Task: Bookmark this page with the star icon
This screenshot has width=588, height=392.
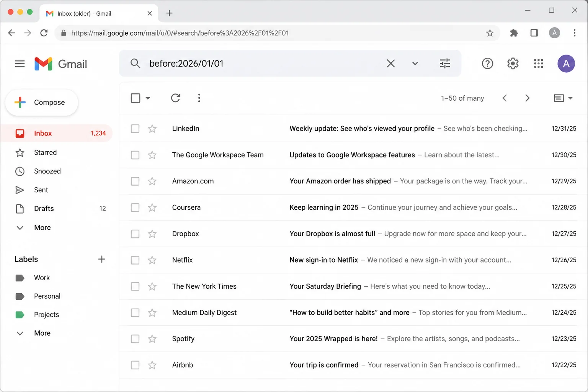Action: pos(490,33)
